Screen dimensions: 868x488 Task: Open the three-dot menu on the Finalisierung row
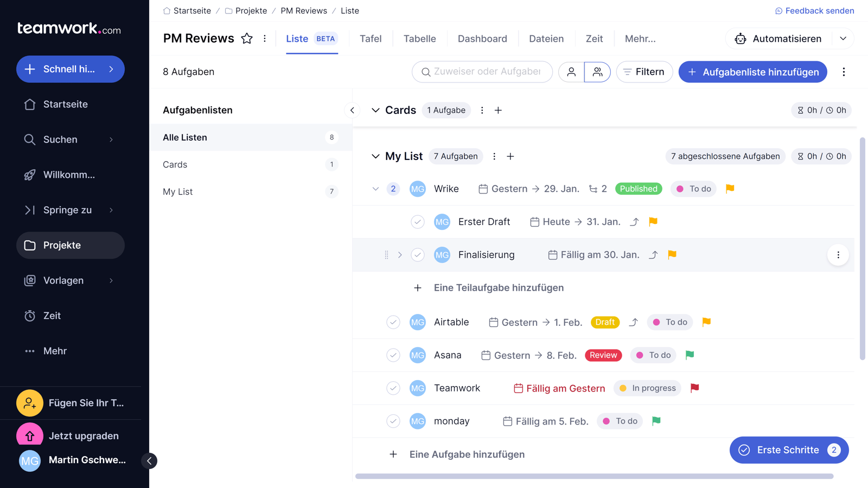[x=838, y=254]
